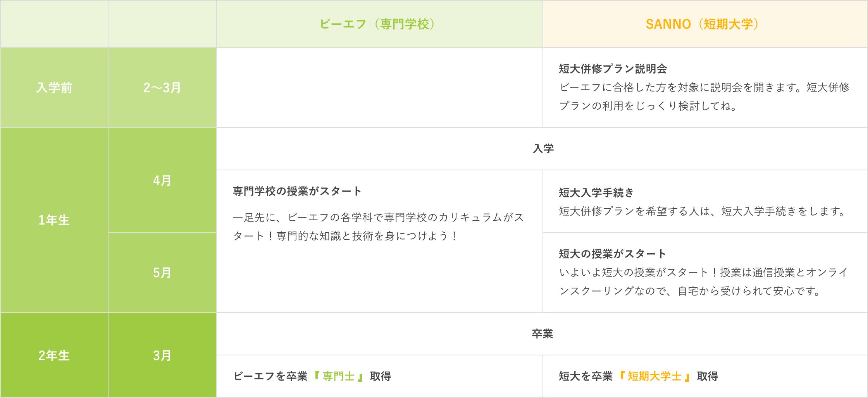868x398 pixels.
Task: Select the 2年生 row label cell
Action: click(54, 355)
